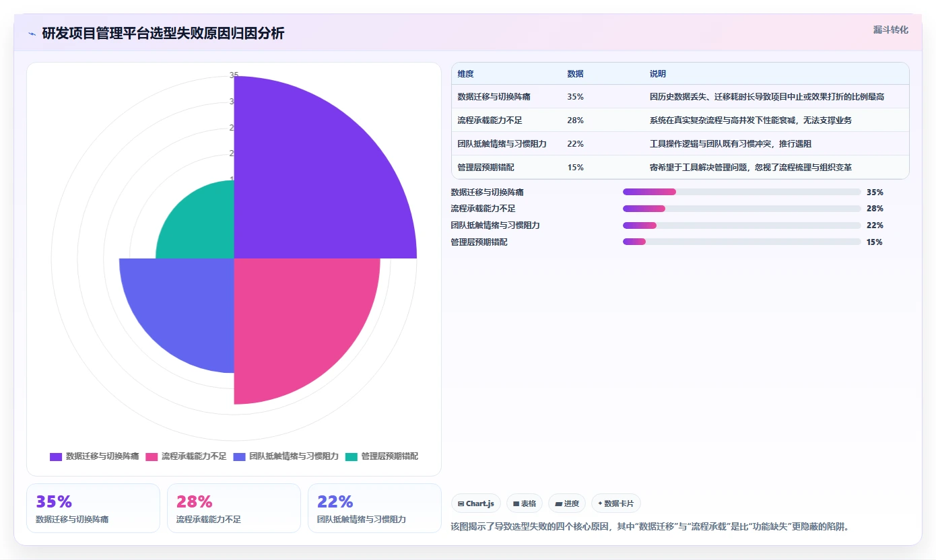Click the 团队抵触情绪与习惯阻力 progress bar
Viewport: 936px width, 560px height.
coord(742,225)
